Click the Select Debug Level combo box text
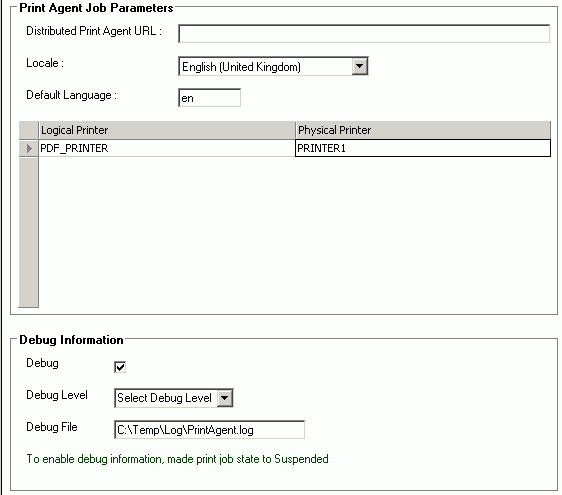Image resolution: width=562 pixels, height=495 pixels. 165,398
